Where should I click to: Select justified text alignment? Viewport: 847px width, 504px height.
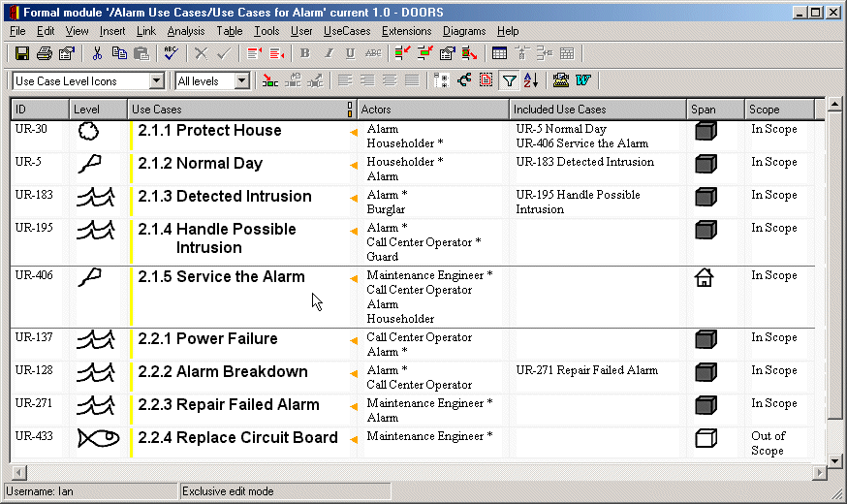pyautogui.click(x=412, y=81)
